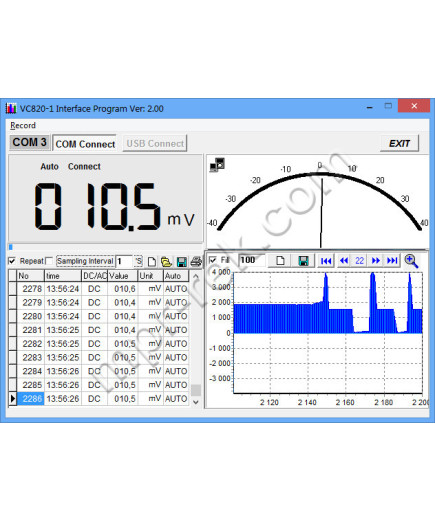The image size is (435, 521).
Task: Click the 'Value' column header
Action: pyautogui.click(x=123, y=276)
